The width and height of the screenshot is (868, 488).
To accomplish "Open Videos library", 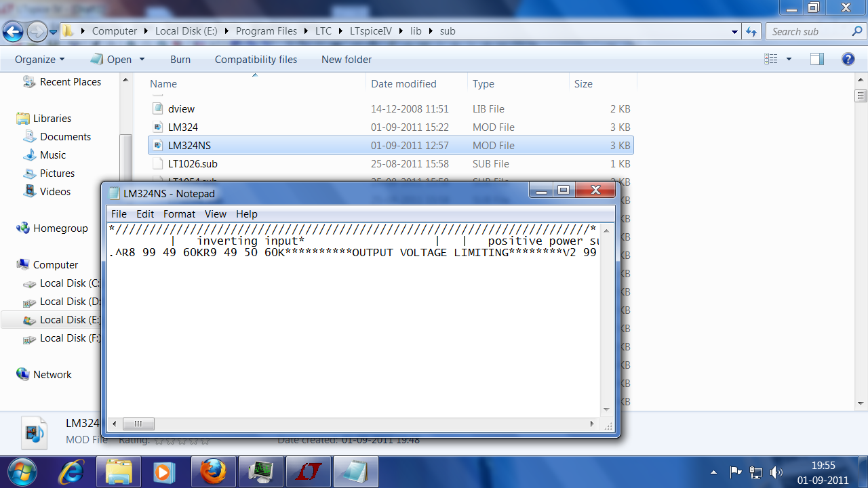I will click(x=55, y=191).
